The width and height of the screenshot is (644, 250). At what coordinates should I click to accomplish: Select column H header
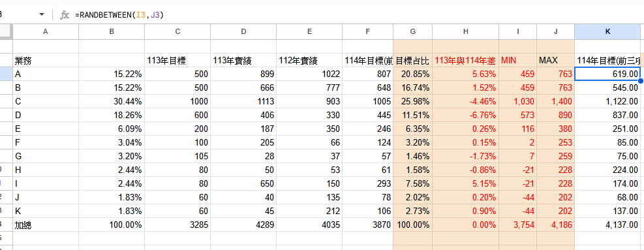(x=466, y=32)
